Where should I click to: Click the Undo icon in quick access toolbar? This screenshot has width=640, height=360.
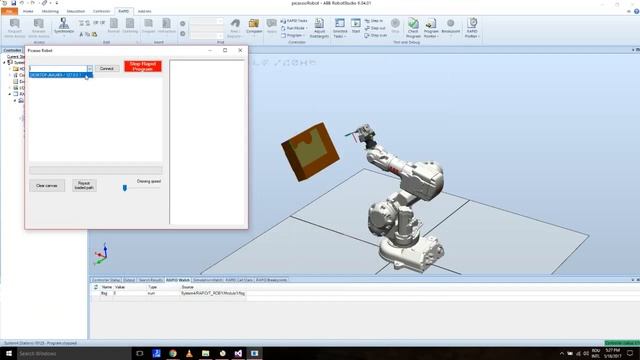[x=22, y=3]
